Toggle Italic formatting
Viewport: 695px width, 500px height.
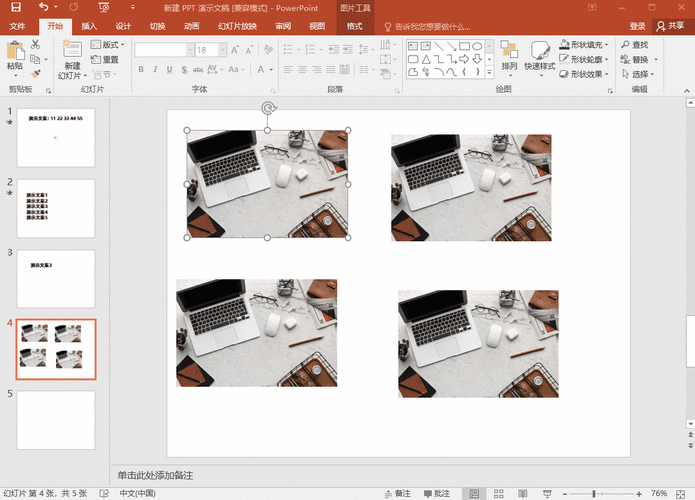click(x=155, y=70)
